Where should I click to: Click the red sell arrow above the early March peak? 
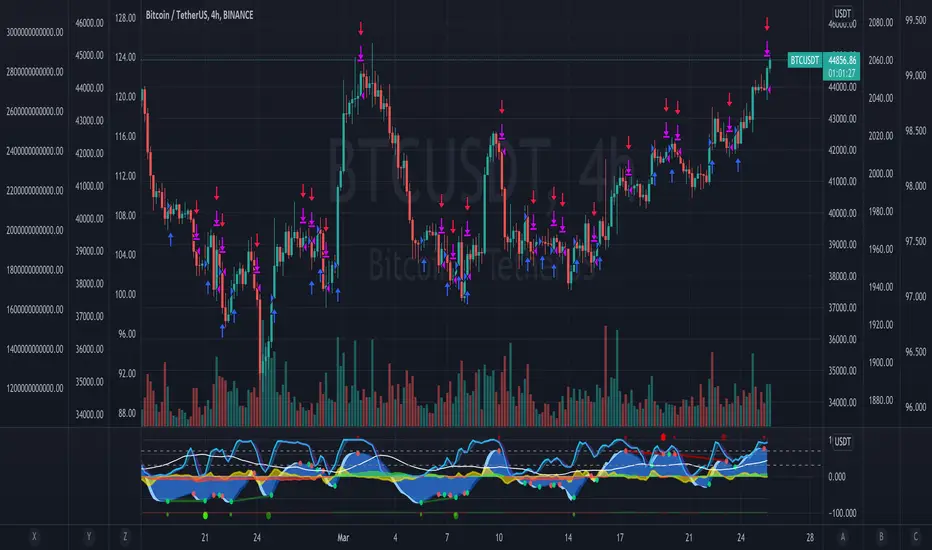click(361, 29)
